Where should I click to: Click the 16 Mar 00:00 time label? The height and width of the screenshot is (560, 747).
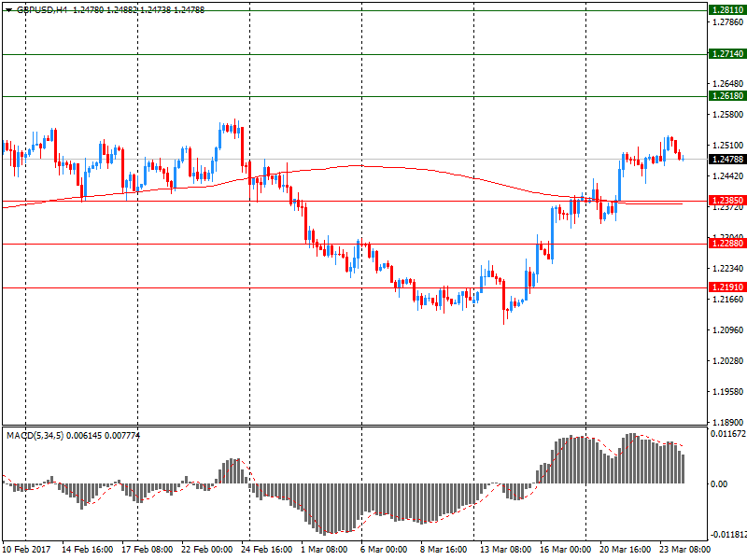click(566, 550)
